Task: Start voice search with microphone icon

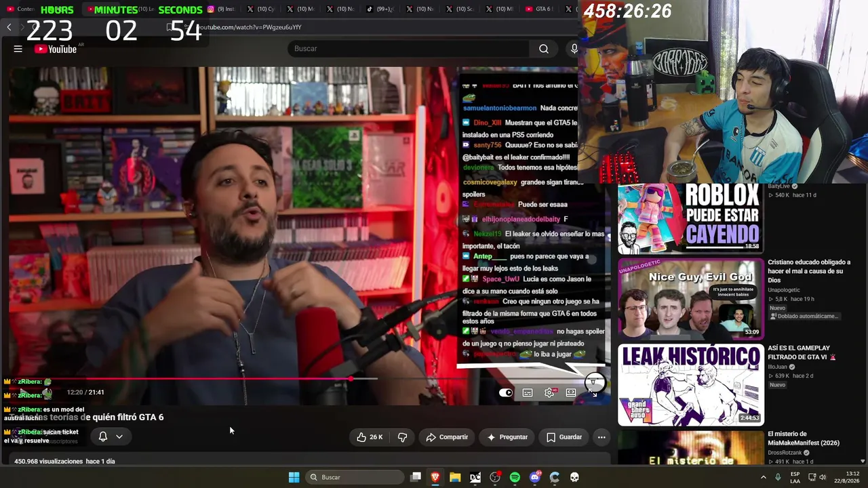Action: point(574,49)
